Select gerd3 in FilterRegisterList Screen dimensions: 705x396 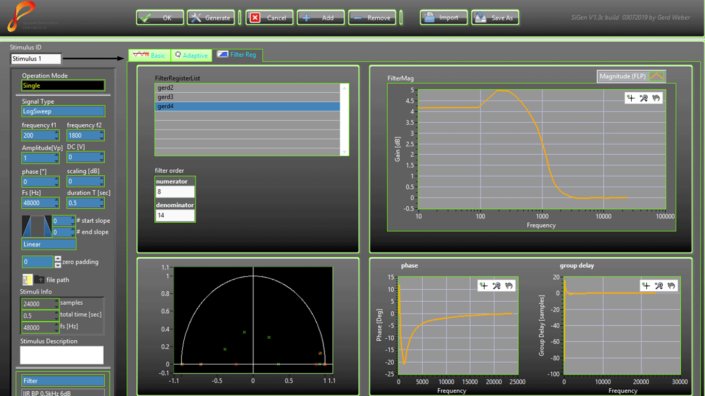click(247, 97)
